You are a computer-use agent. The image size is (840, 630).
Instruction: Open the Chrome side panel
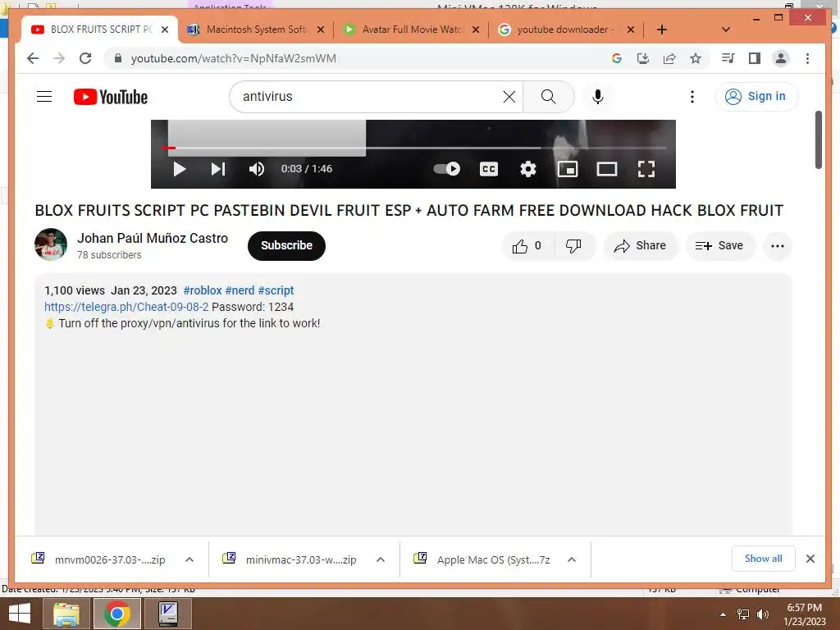tap(755, 58)
